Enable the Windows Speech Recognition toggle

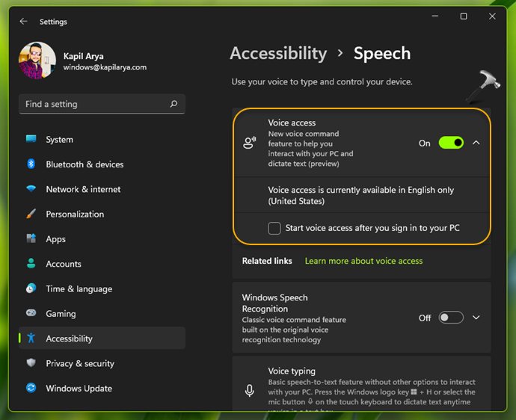point(451,318)
